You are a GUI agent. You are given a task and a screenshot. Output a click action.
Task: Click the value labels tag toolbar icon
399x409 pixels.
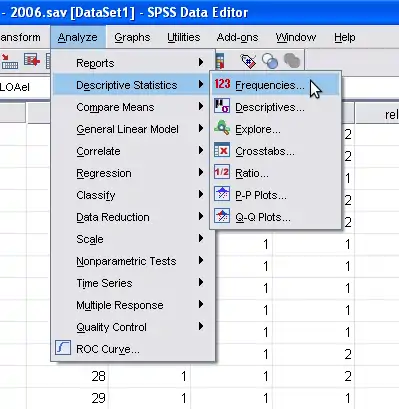[248, 61]
